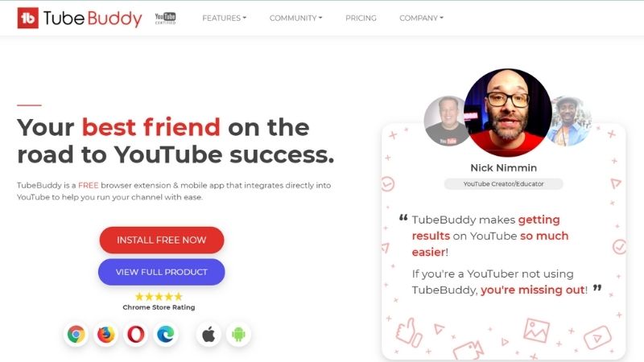The height and width of the screenshot is (362, 644).
Task: Click the YouTube Creator/Educator label
Action: [x=504, y=184]
